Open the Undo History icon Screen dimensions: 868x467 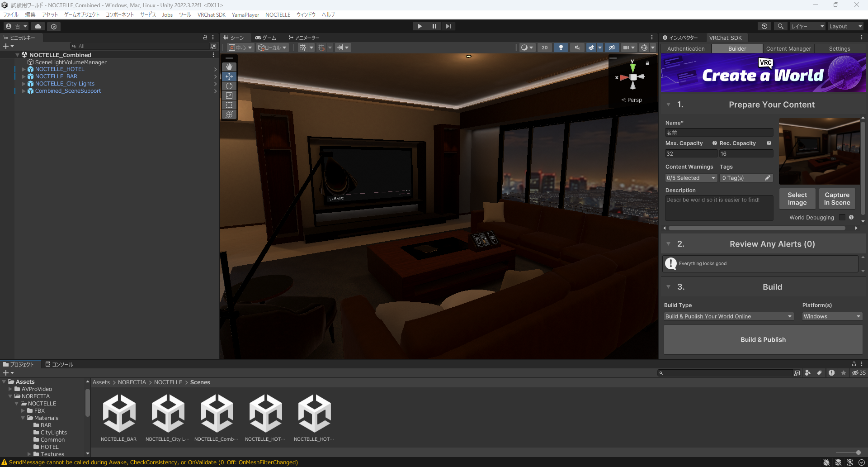pos(764,26)
